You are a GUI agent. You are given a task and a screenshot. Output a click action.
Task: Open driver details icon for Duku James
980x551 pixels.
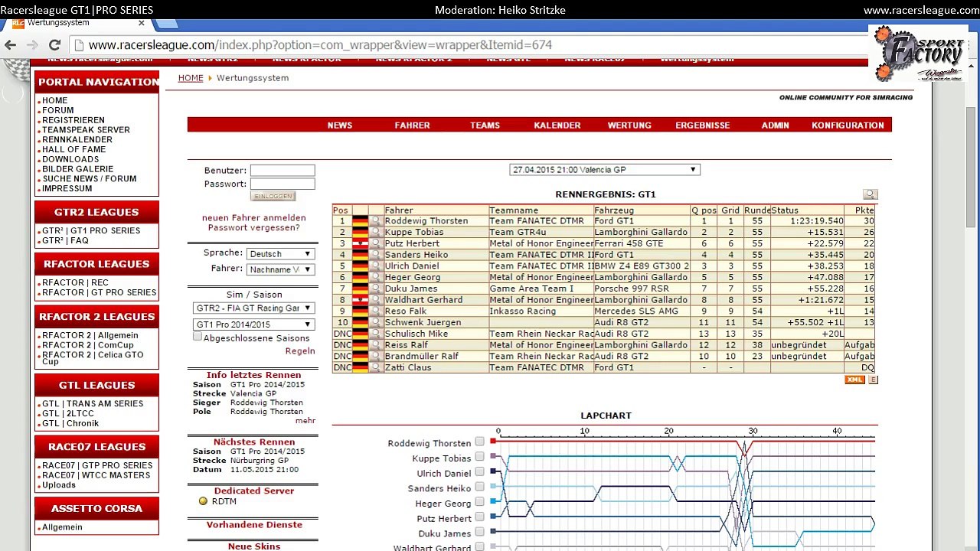[375, 289]
